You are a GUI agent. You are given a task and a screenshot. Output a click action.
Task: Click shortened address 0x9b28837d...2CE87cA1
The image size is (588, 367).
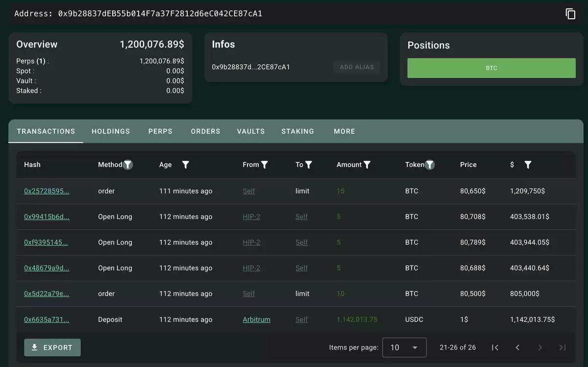coord(251,67)
